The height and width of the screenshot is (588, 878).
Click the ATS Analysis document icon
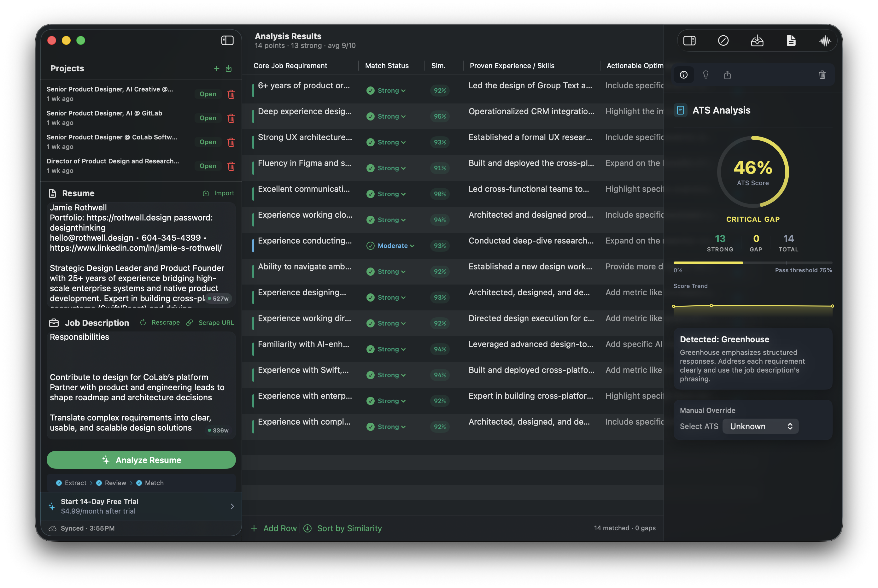click(681, 110)
